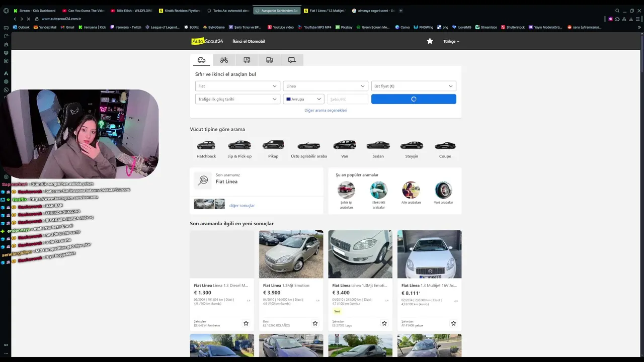Open favorites star in AutoScout24 header
The height and width of the screenshot is (362, 644).
(x=430, y=41)
